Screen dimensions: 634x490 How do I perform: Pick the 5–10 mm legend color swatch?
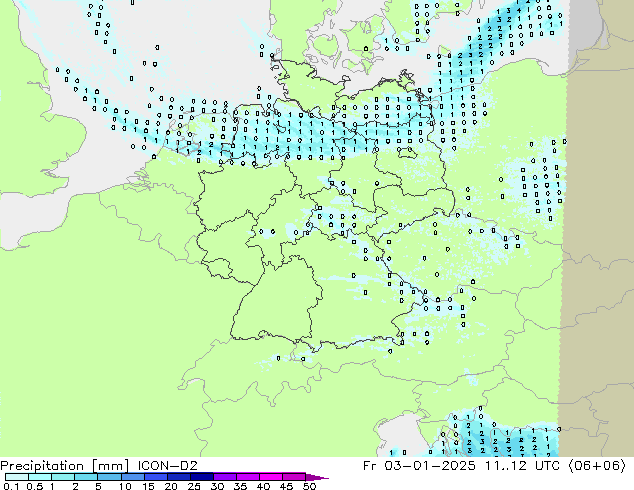[x=109, y=477]
